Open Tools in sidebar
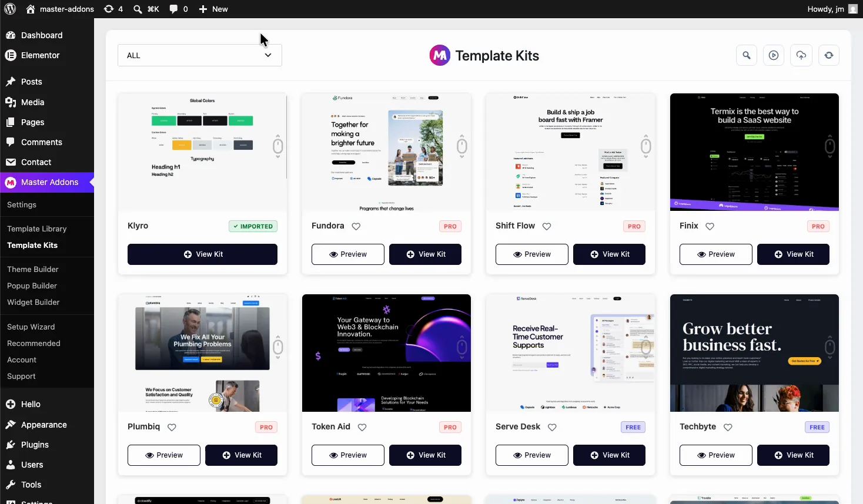863x504 pixels. [47, 485]
